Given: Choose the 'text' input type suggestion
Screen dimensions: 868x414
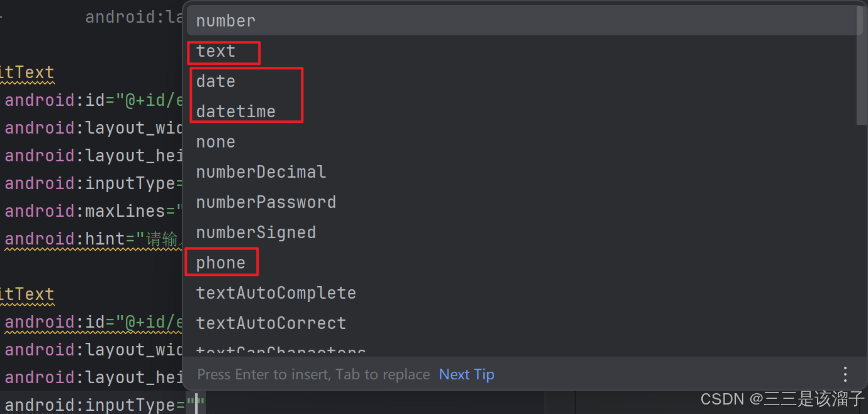Looking at the screenshot, I should [x=216, y=51].
